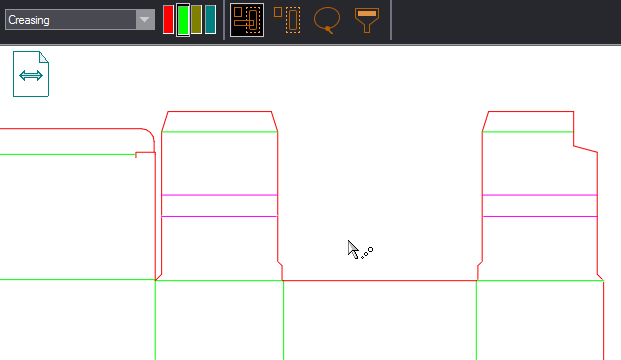The width and height of the screenshot is (621, 360).
Task: Click the dropdown arrow beside Creasing
Action: (145, 20)
